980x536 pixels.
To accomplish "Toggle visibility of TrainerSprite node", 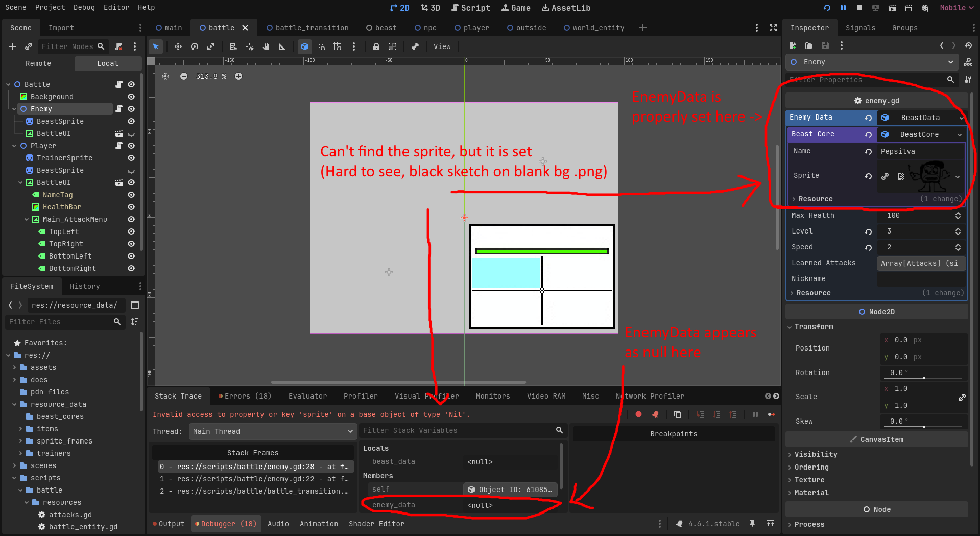I will pyautogui.click(x=131, y=158).
